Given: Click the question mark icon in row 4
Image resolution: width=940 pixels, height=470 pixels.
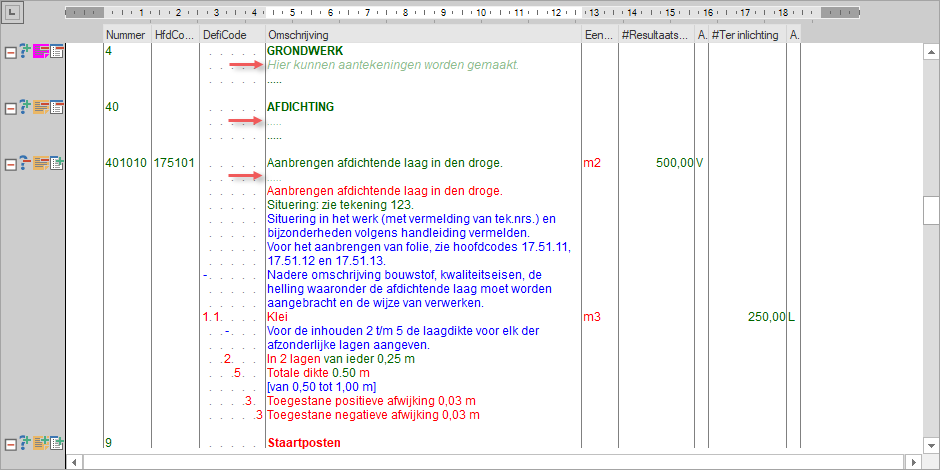Looking at the screenshot, I should coord(26,51).
